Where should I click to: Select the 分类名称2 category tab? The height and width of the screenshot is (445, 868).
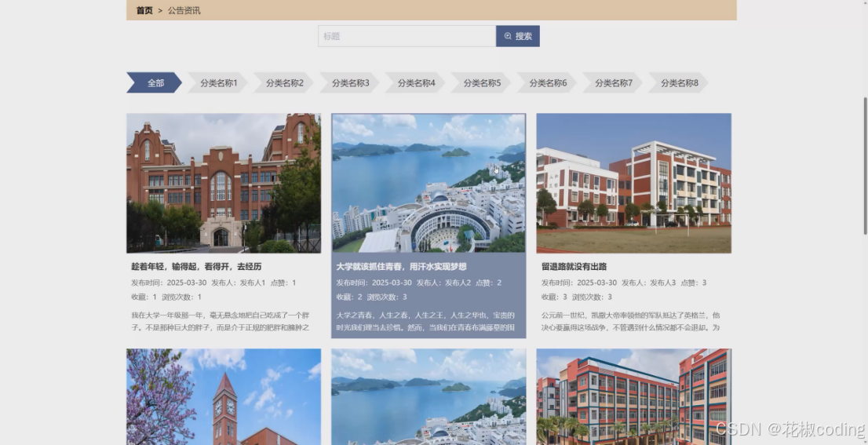point(283,82)
